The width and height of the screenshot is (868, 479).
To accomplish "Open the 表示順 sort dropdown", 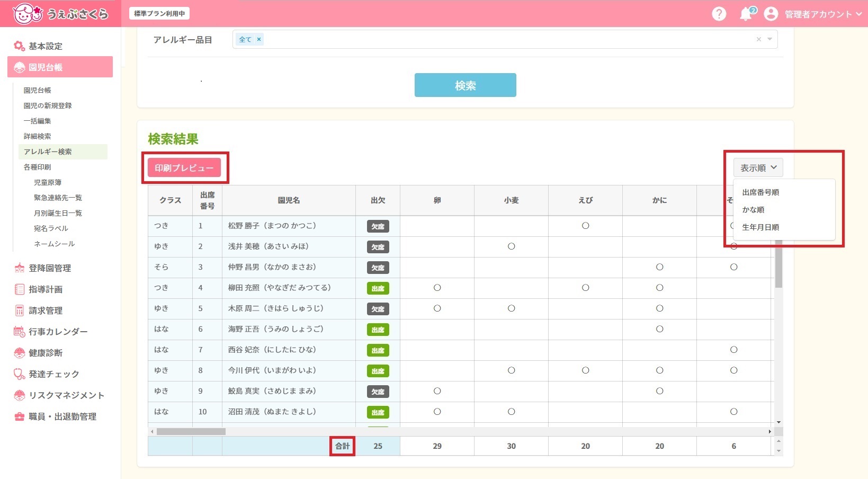I will pos(758,167).
